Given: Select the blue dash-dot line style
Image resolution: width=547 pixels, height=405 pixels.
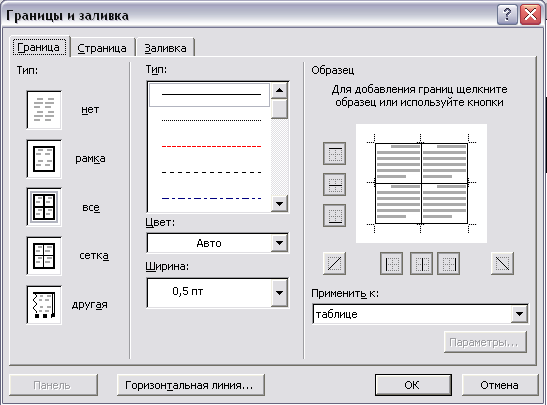Looking at the screenshot, I should (211, 198).
